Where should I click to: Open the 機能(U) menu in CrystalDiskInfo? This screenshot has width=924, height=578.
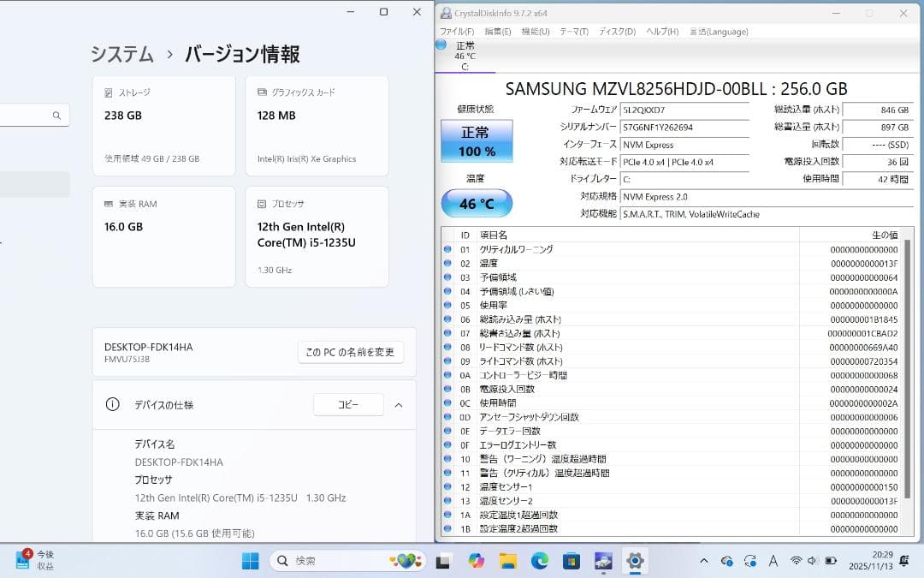click(x=536, y=31)
